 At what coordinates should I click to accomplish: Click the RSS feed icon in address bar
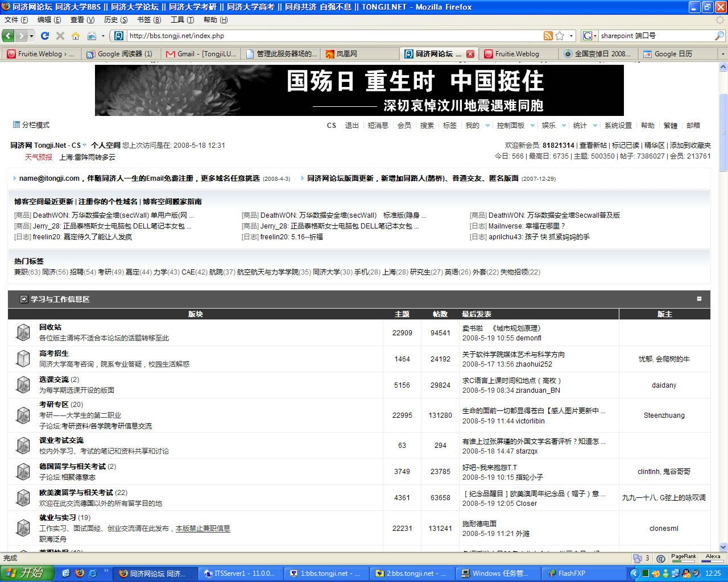tap(548, 36)
